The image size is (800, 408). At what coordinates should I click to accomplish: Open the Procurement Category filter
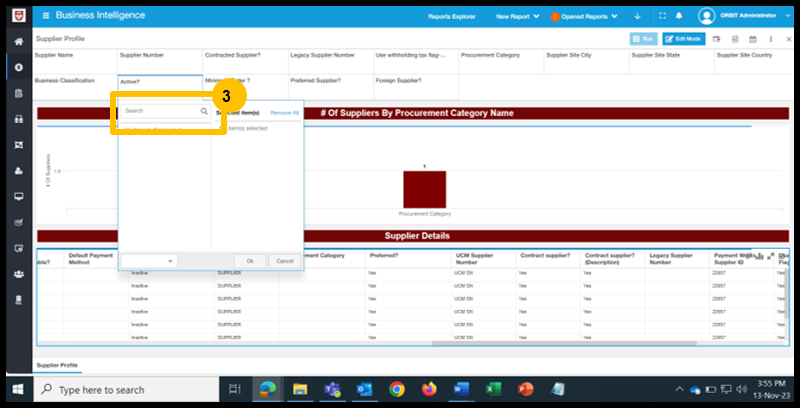tap(501, 62)
